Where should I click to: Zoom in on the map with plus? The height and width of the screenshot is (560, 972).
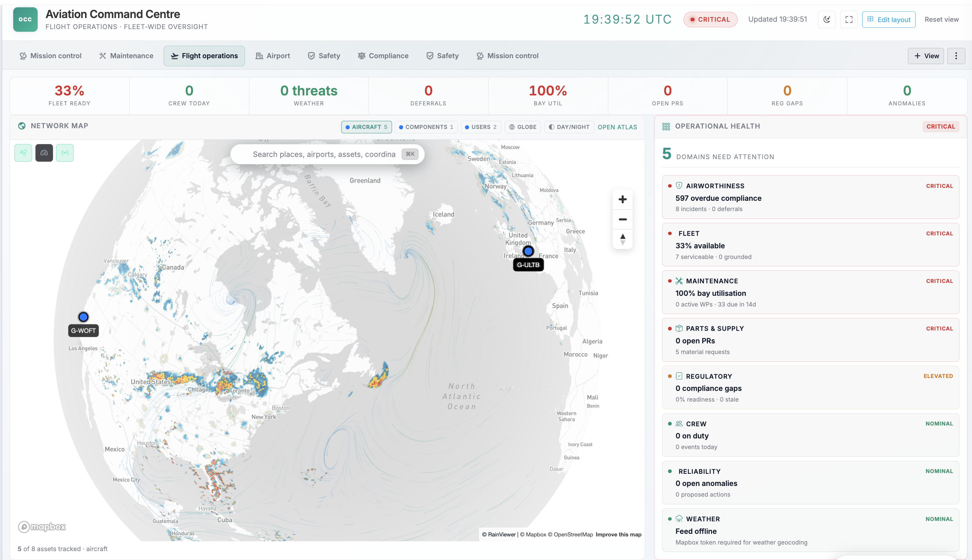click(622, 199)
